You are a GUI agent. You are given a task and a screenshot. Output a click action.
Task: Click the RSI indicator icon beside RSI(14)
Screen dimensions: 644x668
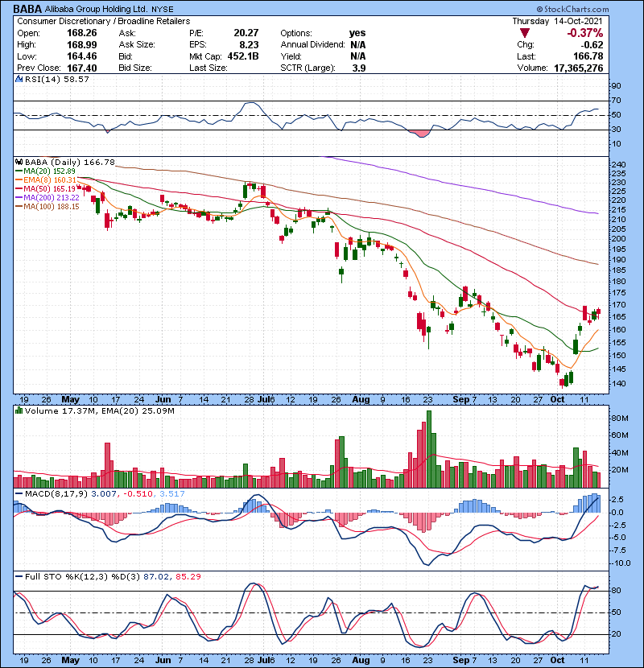[x=19, y=79]
